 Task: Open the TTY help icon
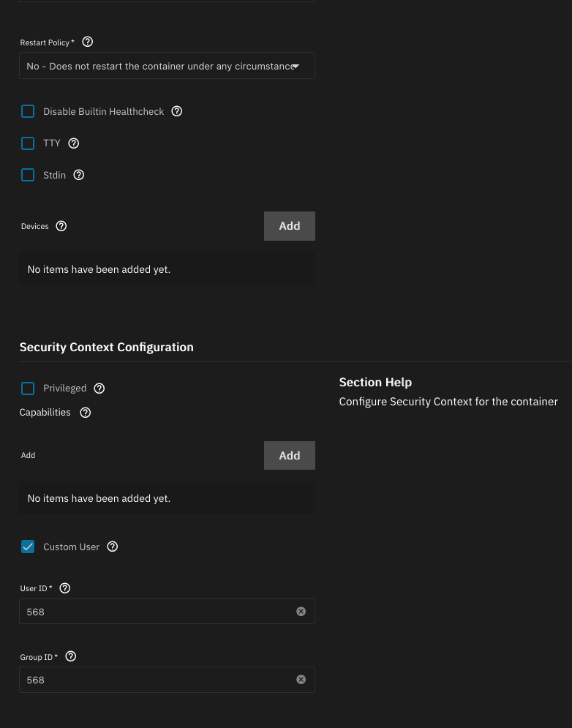click(x=73, y=143)
